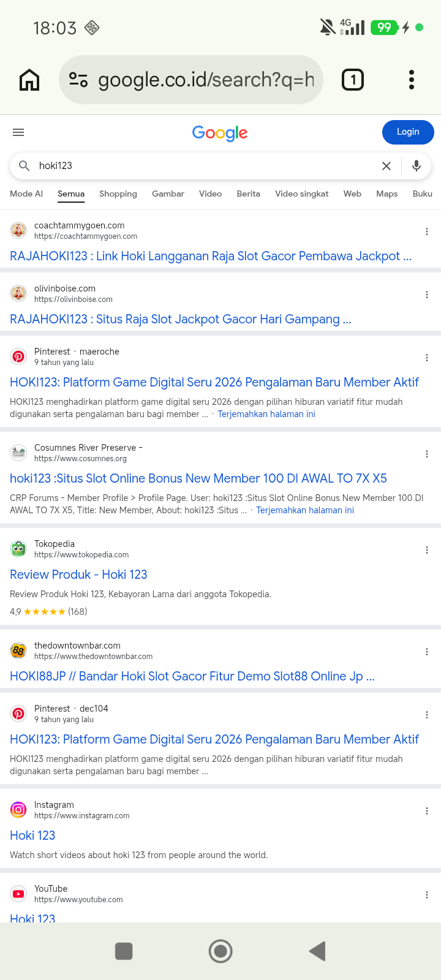Viewport: 441px width, 980px height.
Task: Switch to Shopping tab
Action: (118, 194)
